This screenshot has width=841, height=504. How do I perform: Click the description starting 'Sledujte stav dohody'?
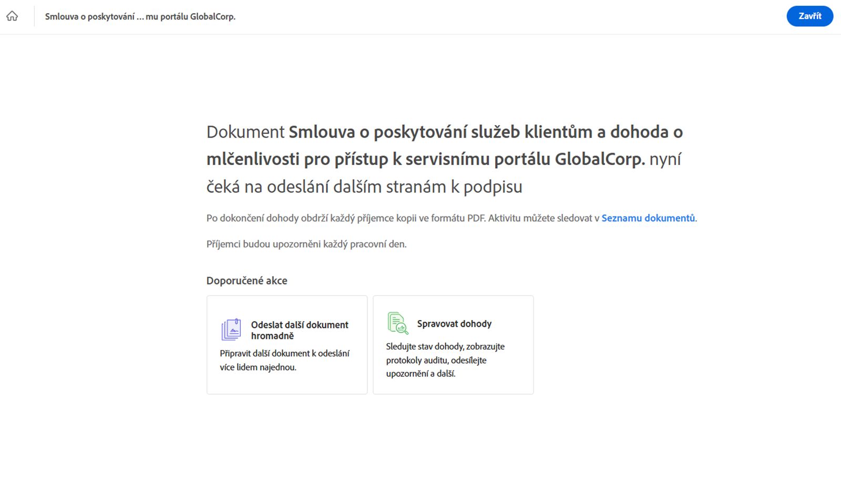[x=445, y=360]
